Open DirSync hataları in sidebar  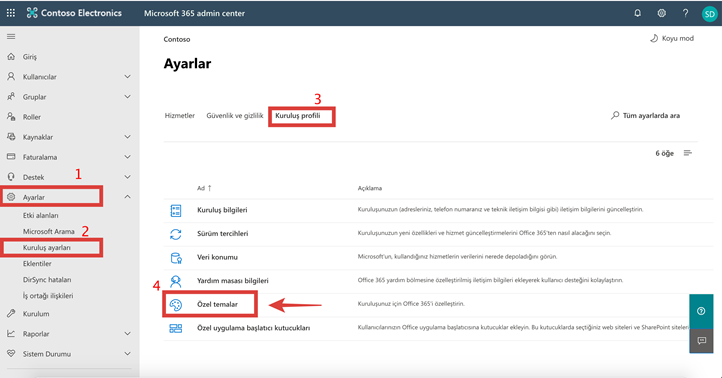click(x=47, y=279)
